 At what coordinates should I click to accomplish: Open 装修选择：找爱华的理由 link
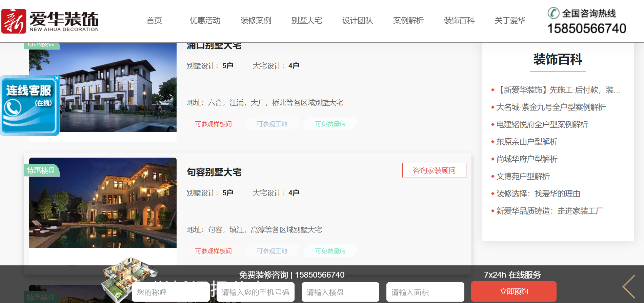538,194
